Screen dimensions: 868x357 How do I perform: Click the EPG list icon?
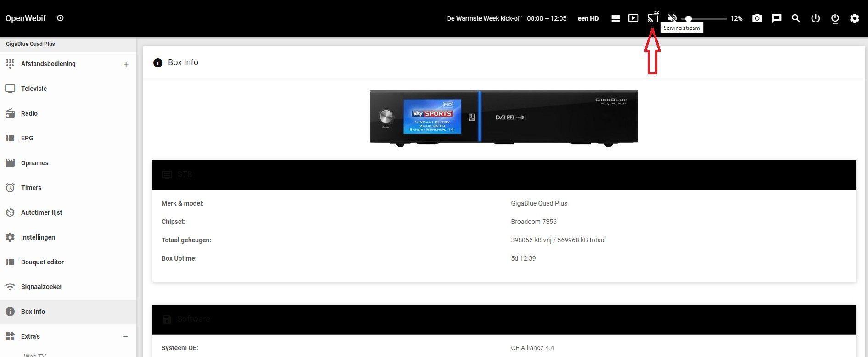click(10, 138)
